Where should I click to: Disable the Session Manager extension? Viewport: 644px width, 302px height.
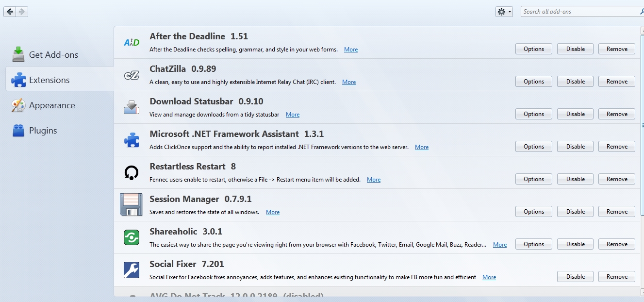pyautogui.click(x=575, y=212)
